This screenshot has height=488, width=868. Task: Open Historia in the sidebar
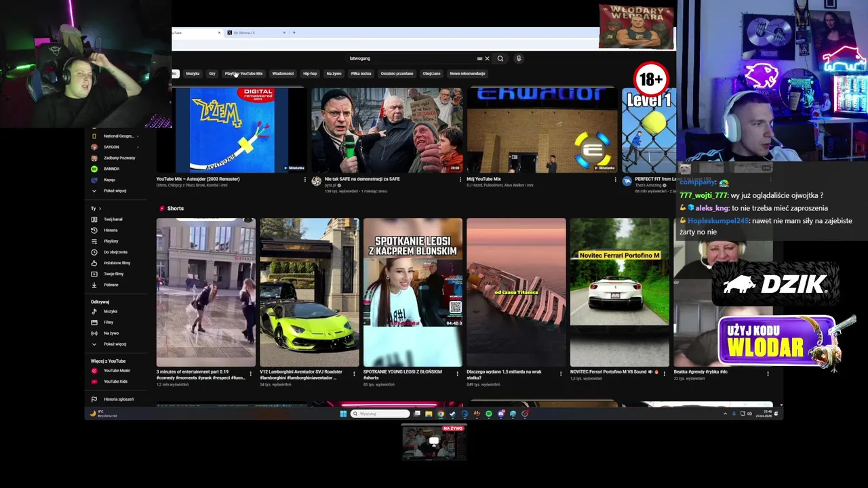pyautogui.click(x=110, y=230)
